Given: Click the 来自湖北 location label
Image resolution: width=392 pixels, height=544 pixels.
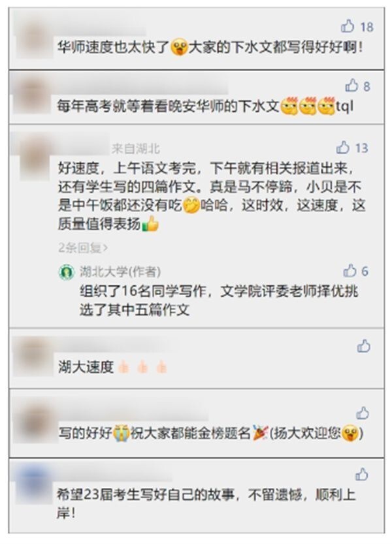Looking at the screenshot, I should (x=136, y=149).
